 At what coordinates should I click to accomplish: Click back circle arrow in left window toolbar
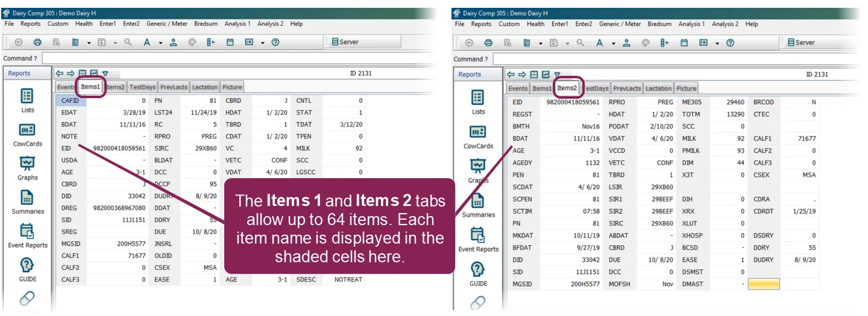[18, 42]
